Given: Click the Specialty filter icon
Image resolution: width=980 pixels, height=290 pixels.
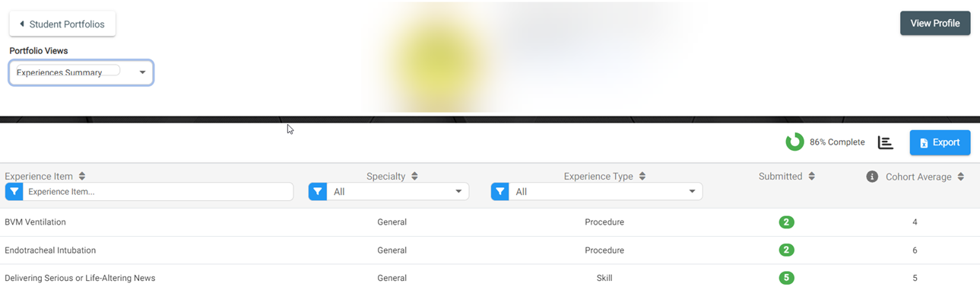Looking at the screenshot, I should point(318,192).
